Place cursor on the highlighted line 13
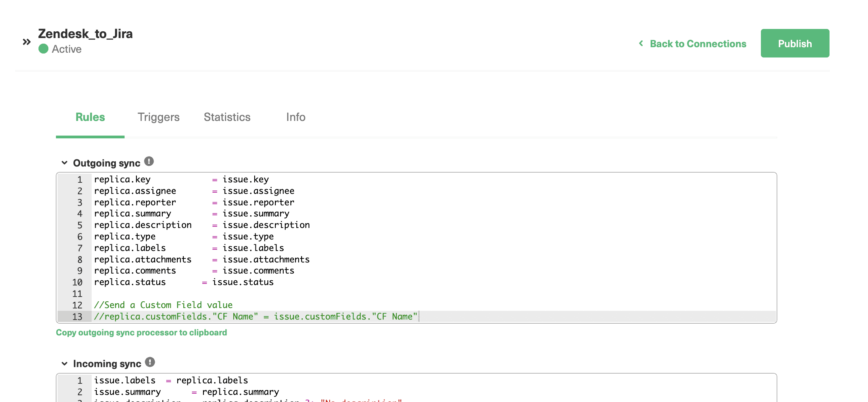 click(256, 316)
